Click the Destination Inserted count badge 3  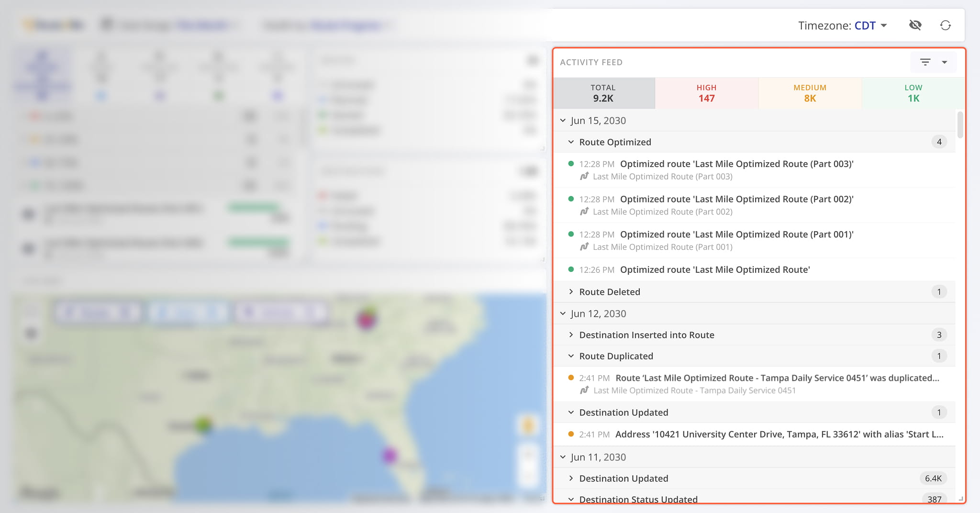(939, 335)
